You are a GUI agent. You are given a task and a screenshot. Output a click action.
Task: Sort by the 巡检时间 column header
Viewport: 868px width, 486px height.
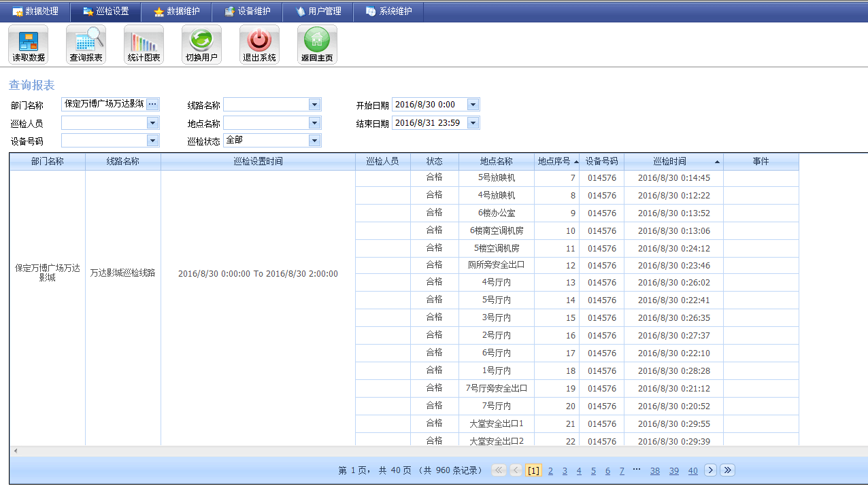tap(669, 162)
